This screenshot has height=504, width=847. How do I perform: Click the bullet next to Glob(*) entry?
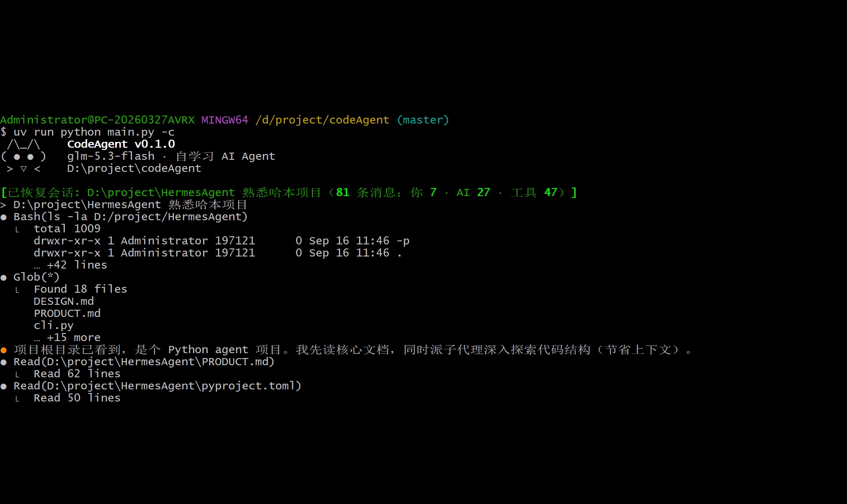(4, 278)
